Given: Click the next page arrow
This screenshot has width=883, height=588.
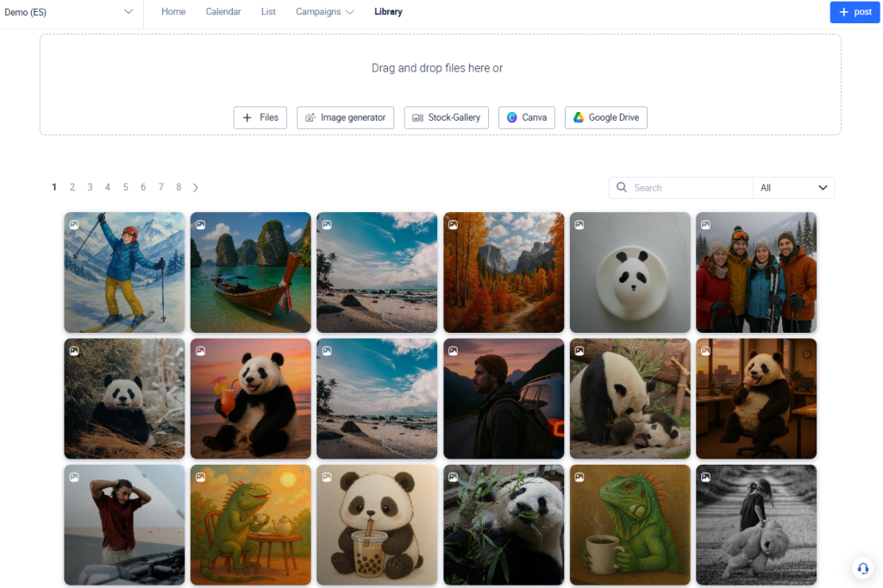Looking at the screenshot, I should click(x=196, y=187).
